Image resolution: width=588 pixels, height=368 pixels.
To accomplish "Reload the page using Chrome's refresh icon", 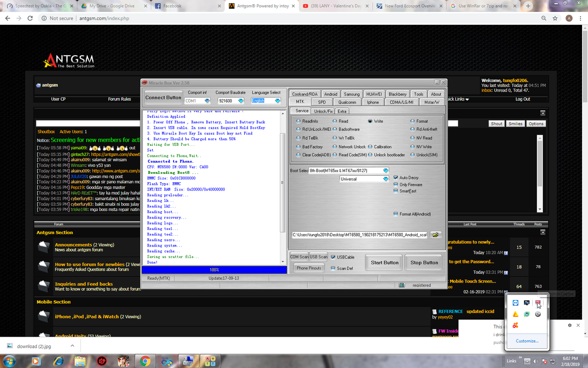I will click(30, 18).
